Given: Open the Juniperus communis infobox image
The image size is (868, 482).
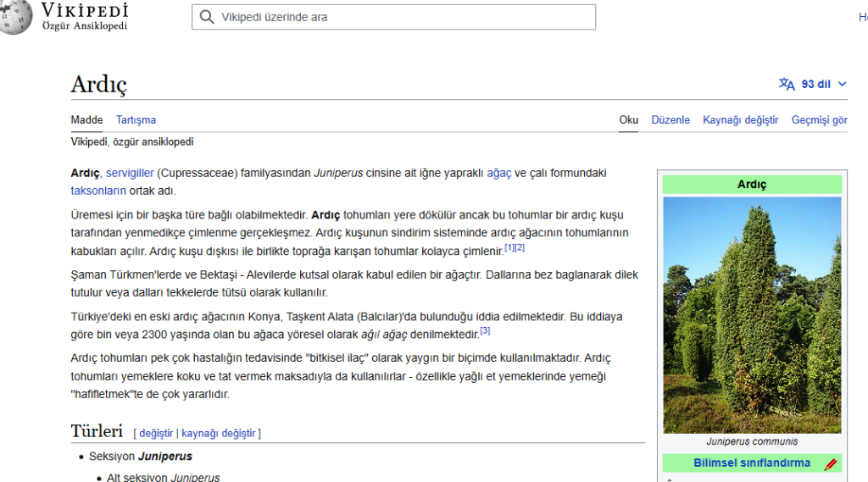Looking at the screenshot, I should click(x=751, y=315).
